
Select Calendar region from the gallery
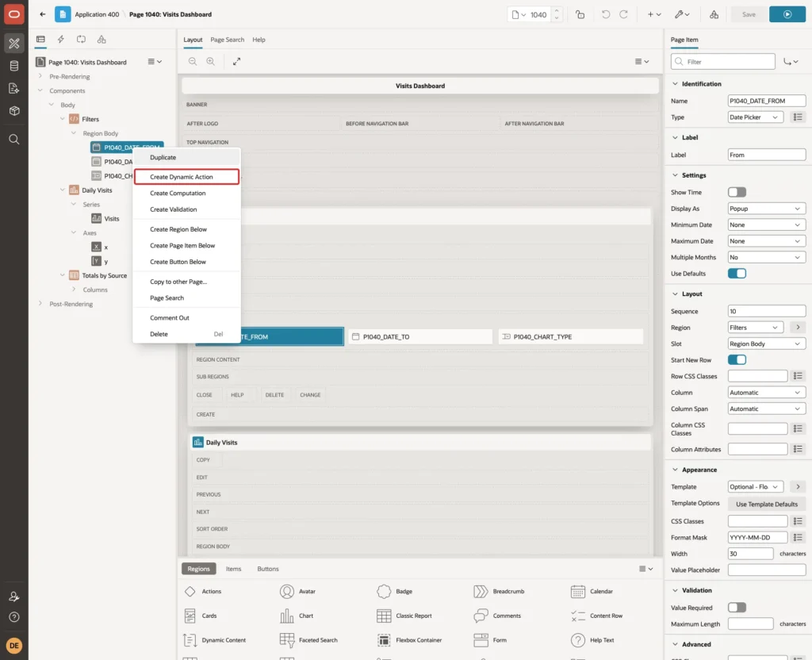[x=592, y=591]
